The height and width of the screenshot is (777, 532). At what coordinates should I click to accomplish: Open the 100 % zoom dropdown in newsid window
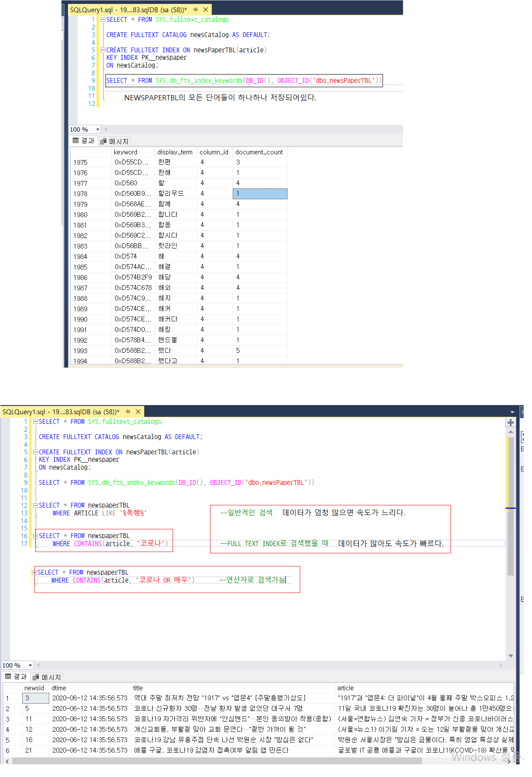pos(30,665)
